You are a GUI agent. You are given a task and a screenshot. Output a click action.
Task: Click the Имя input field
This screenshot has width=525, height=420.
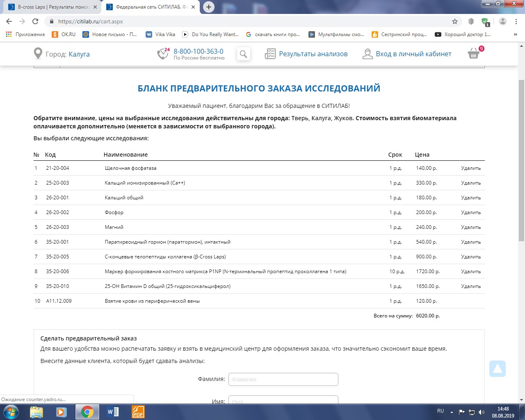point(283,399)
